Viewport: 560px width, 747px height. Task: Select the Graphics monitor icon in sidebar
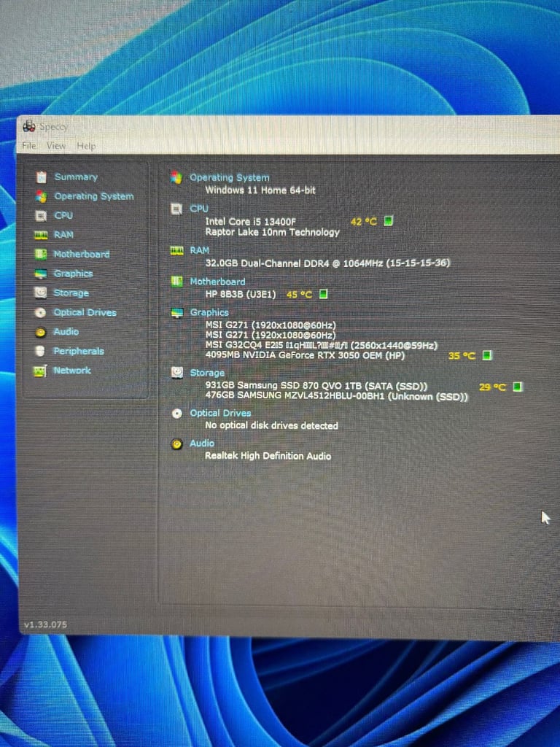pos(41,274)
